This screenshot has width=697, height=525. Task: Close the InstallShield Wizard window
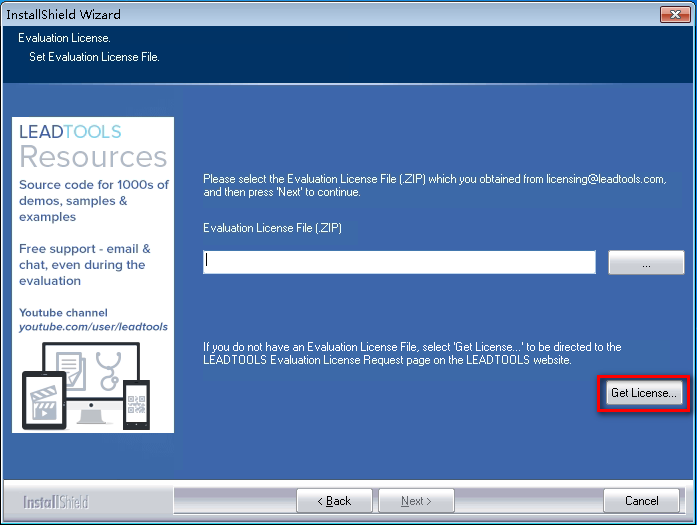tap(675, 14)
